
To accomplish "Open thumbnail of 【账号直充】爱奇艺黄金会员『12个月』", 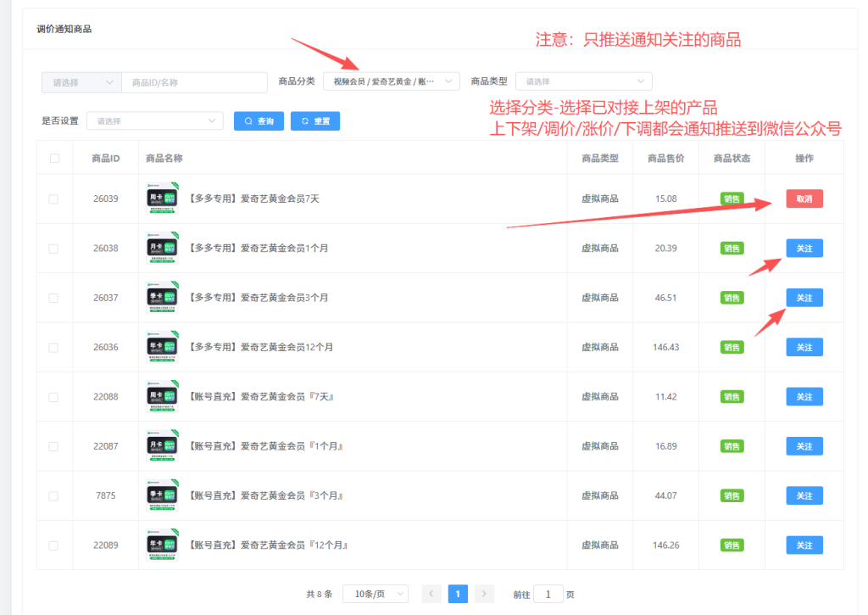I will (162, 545).
